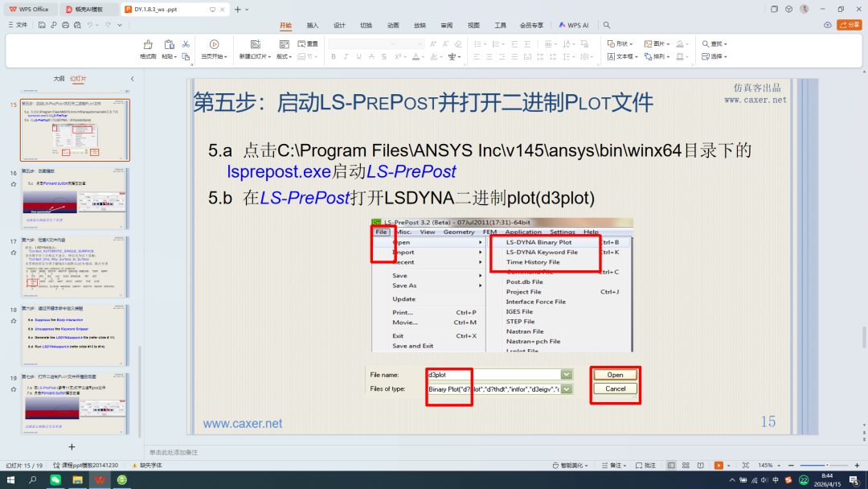This screenshot has height=489, width=868.
Task: Click the WPS AI button
Action: coord(574,25)
